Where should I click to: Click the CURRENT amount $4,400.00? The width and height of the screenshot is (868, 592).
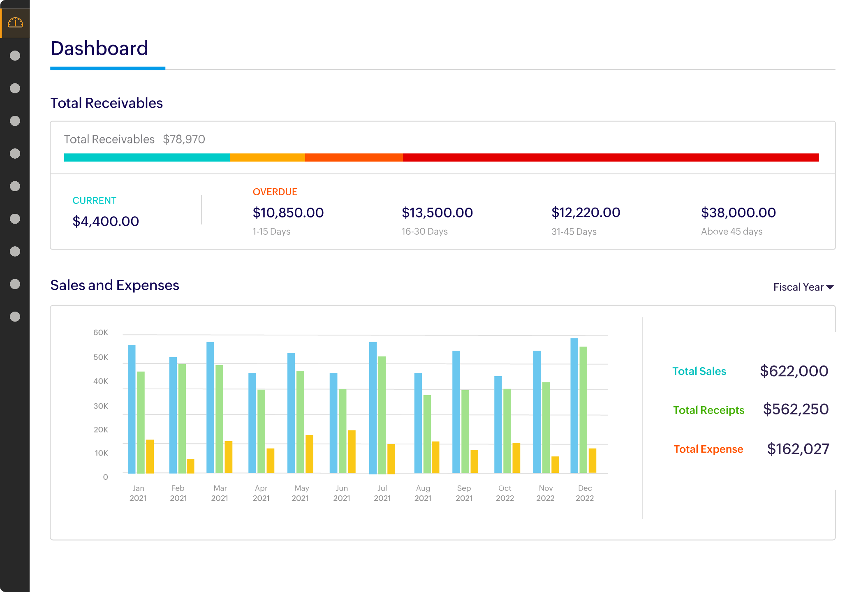(106, 221)
